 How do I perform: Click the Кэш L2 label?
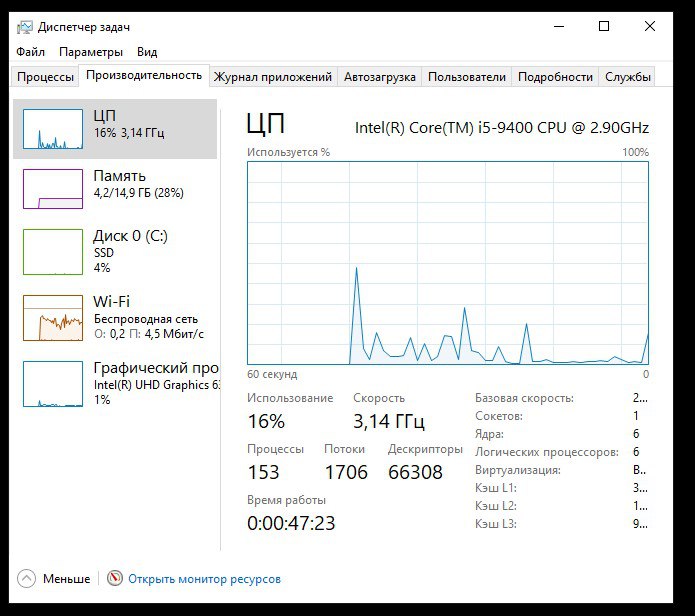pos(496,506)
